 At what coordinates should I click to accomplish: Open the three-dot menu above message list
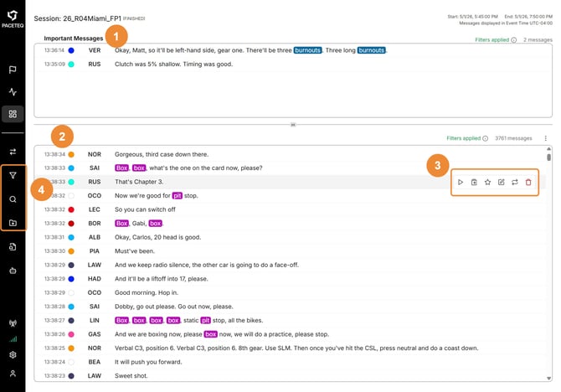point(546,138)
